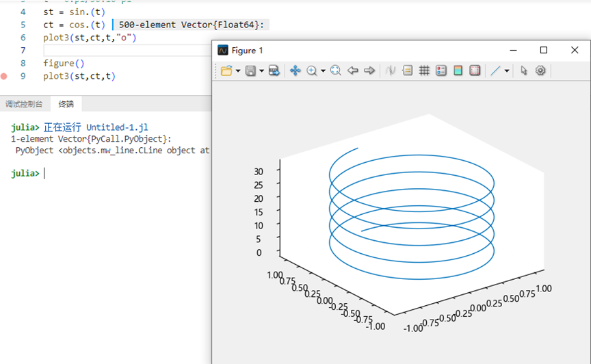Click the greyed-out curve tool icon
Screen dimensions: 591x364
tap(391, 70)
